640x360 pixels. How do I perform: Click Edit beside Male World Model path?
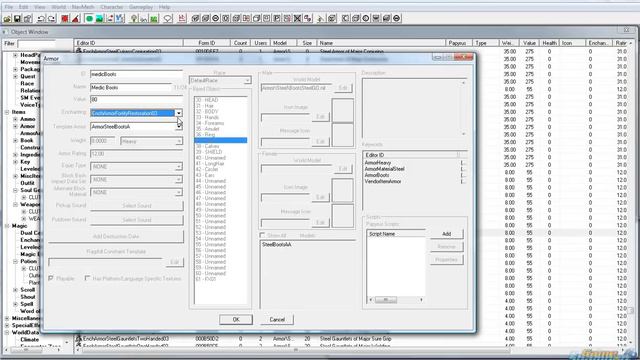[343, 88]
